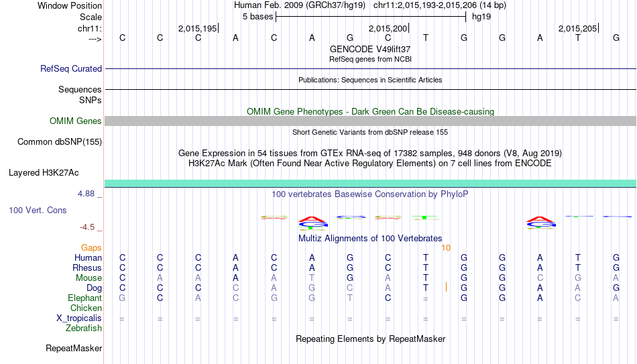Click the first large red A conservation logo
Viewport: 637px width, 364px height.
(x=312, y=219)
